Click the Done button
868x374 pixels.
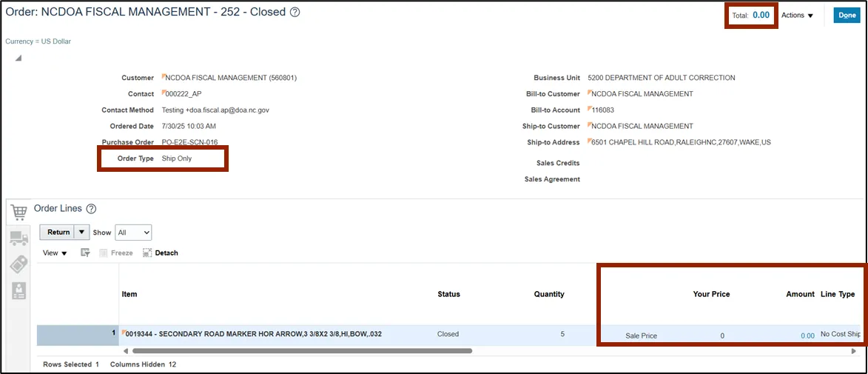point(847,16)
